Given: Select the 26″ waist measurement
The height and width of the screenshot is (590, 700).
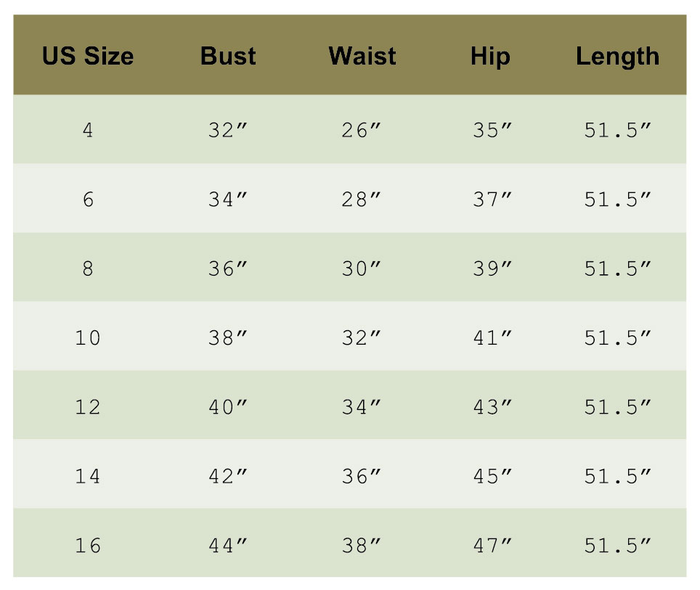Looking at the screenshot, I should pos(362,131).
